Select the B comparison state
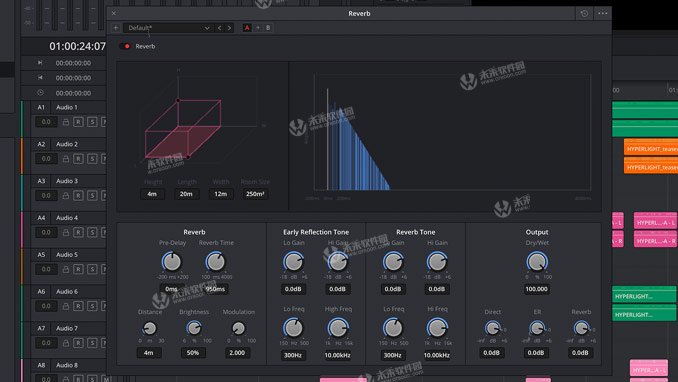Image resolution: width=678 pixels, height=382 pixels. tap(268, 28)
